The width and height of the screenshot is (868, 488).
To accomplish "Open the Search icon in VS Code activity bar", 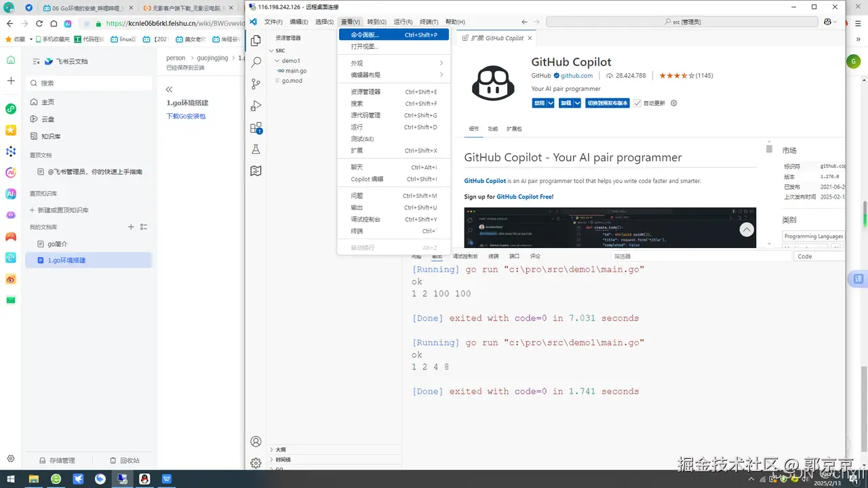I will click(x=256, y=62).
